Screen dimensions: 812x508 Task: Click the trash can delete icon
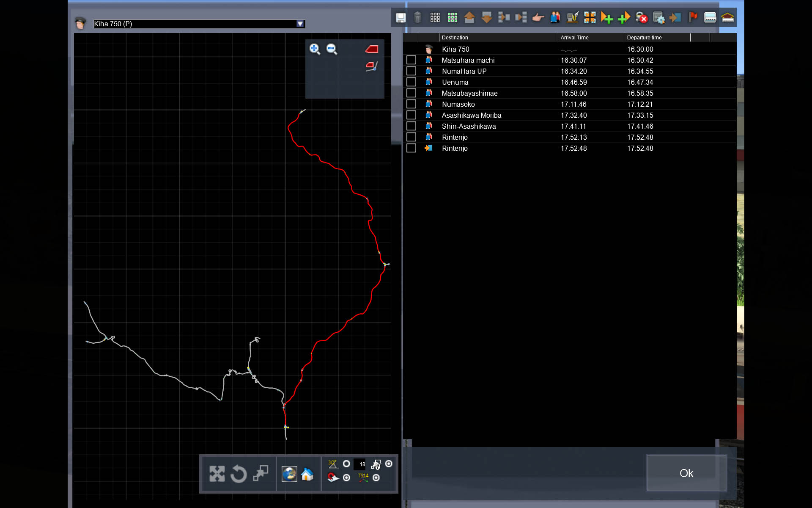coord(417,17)
